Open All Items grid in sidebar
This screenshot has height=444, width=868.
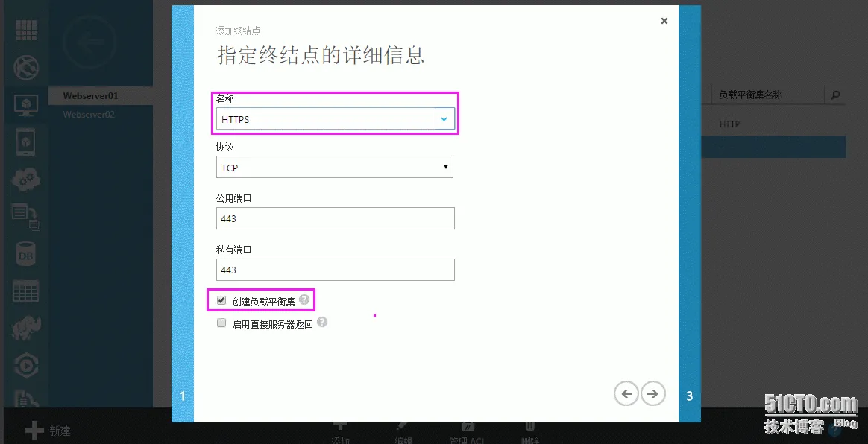[26, 30]
